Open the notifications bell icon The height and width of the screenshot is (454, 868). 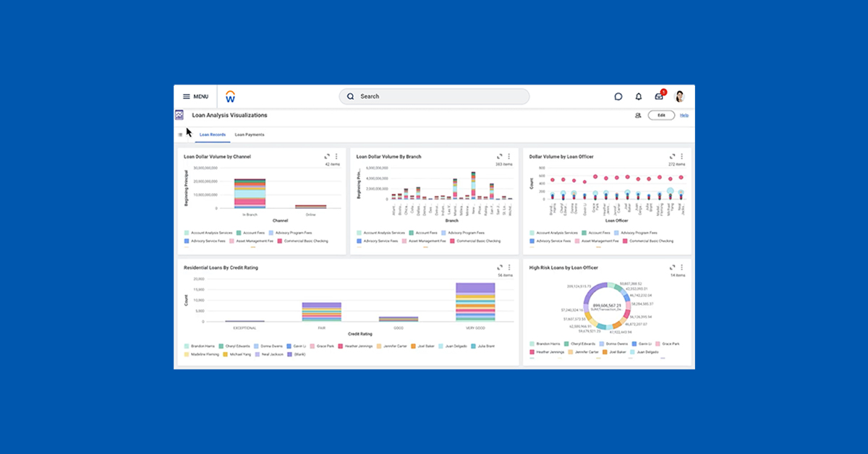(639, 96)
